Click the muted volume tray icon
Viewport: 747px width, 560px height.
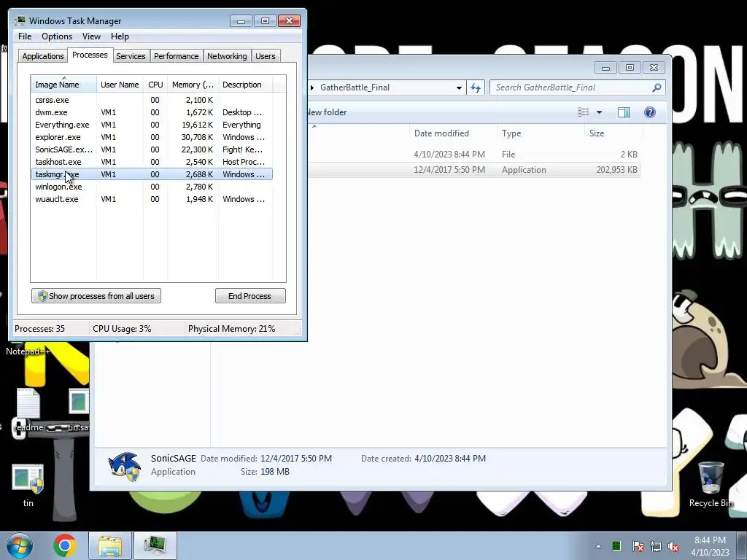pyautogui.click(x=673, y=546)
